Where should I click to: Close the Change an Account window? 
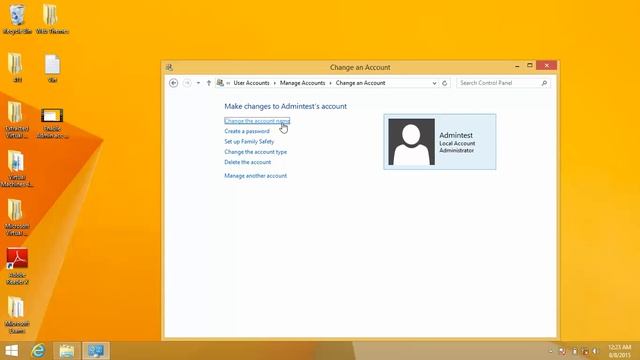547,65
